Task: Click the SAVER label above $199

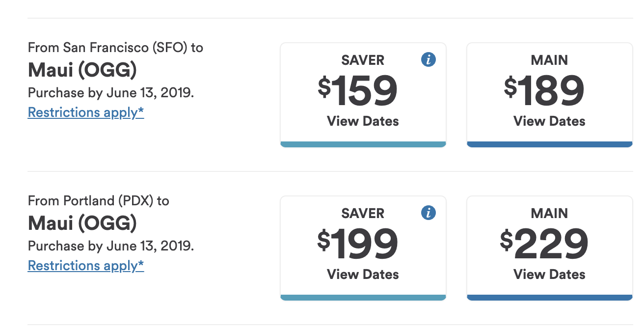Action: [363, 214]
